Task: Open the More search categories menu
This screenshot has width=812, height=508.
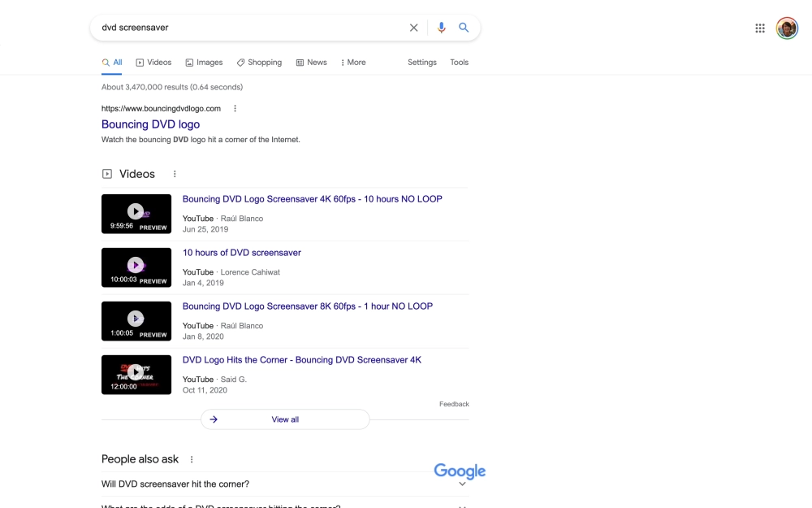Action: [353, 63]
